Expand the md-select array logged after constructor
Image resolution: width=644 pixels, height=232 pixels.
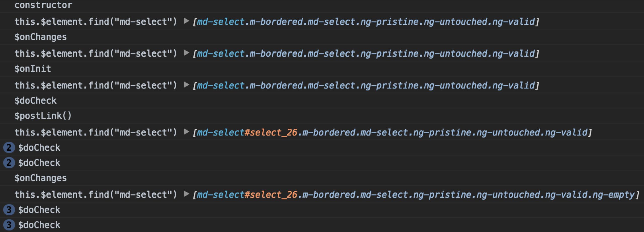click(x=186, y=21)
